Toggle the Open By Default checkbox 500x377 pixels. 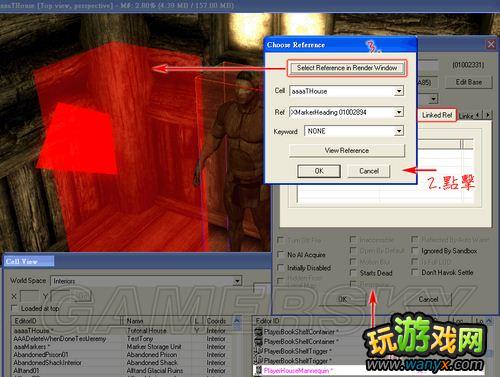coord(353,250)
